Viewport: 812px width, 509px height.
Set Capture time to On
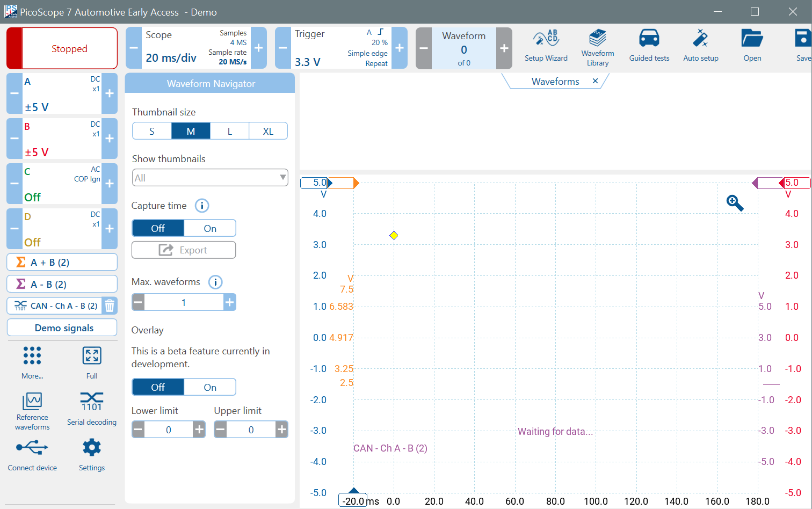point(210,228)
